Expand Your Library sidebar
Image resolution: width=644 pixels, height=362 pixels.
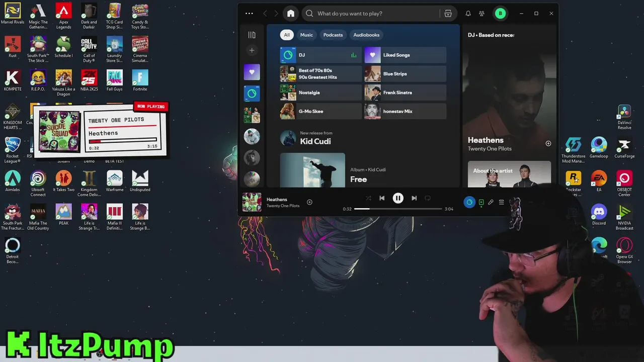(252, 35)
